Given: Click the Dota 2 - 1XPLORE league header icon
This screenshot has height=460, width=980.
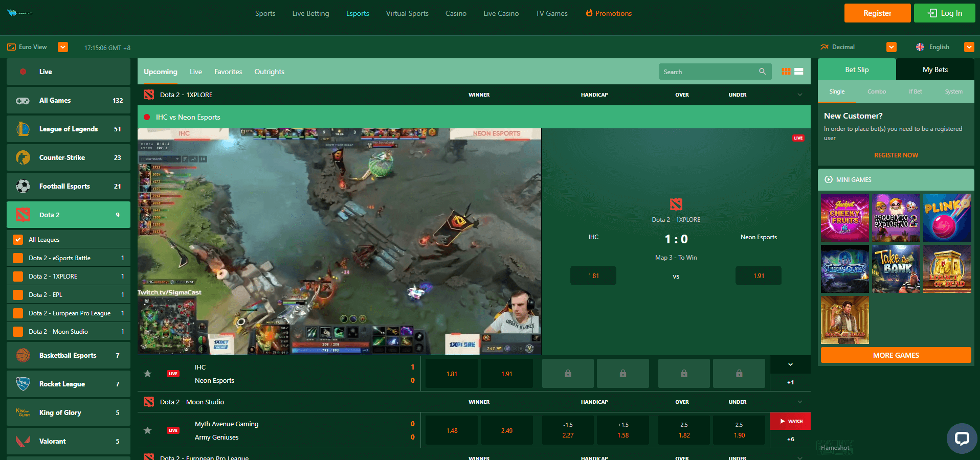Looking at the screenshot, I should 149,95.
